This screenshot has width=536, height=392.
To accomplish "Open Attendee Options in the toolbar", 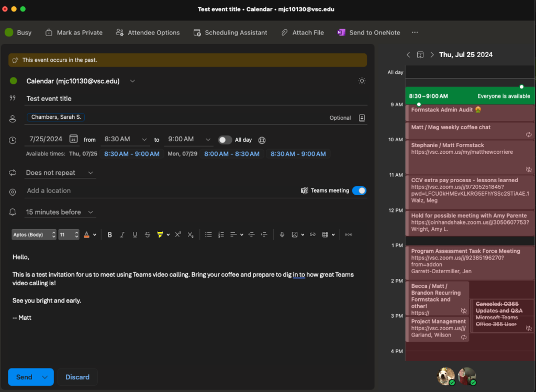I will [x=148, y=32].
